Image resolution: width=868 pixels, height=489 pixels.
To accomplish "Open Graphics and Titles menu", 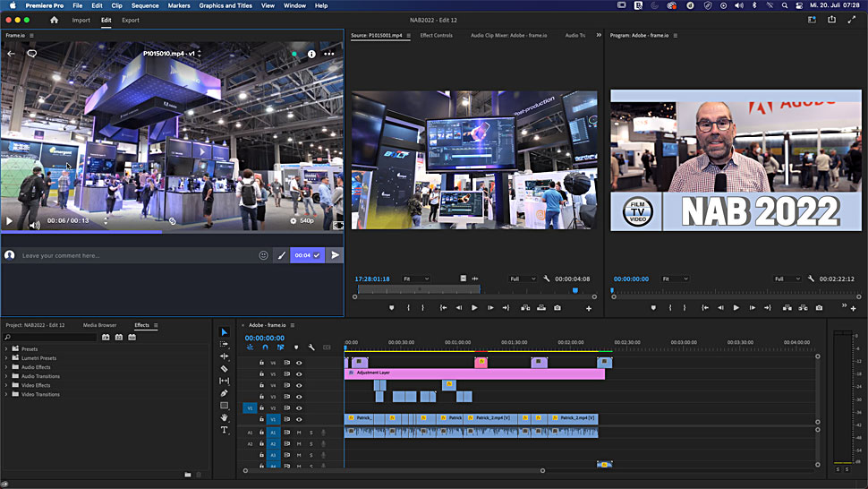I will coord(226,5).
